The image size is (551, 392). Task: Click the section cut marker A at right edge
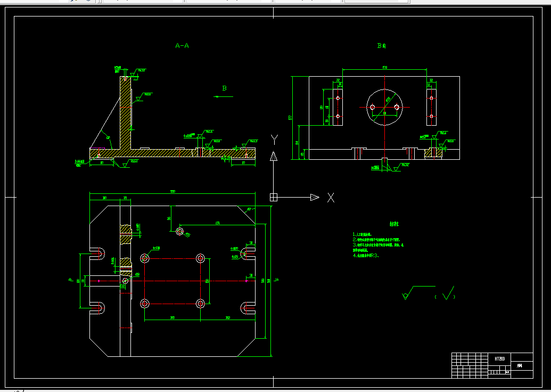277,280
